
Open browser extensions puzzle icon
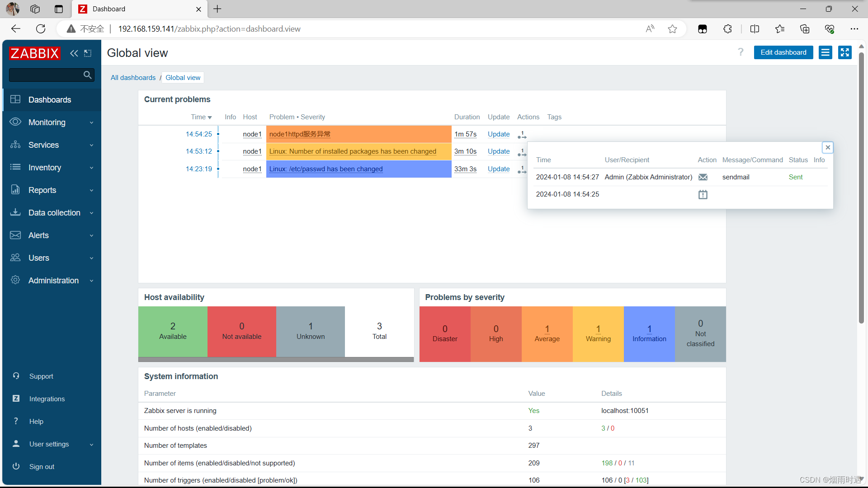coord(727,29)
